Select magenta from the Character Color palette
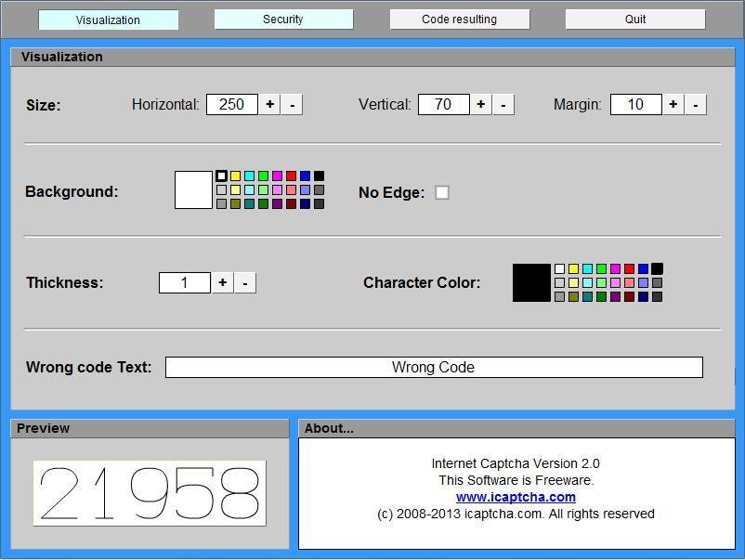 (615, 268)
